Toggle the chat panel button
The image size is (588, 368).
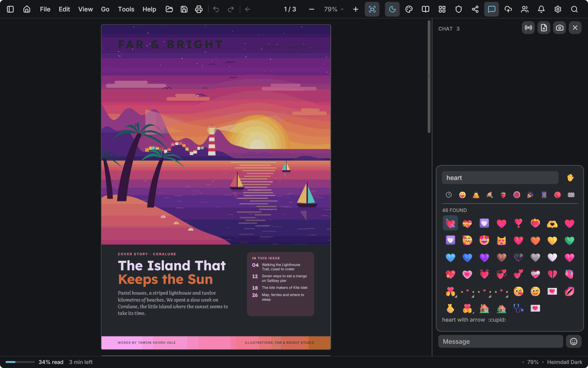pos(492,9)
